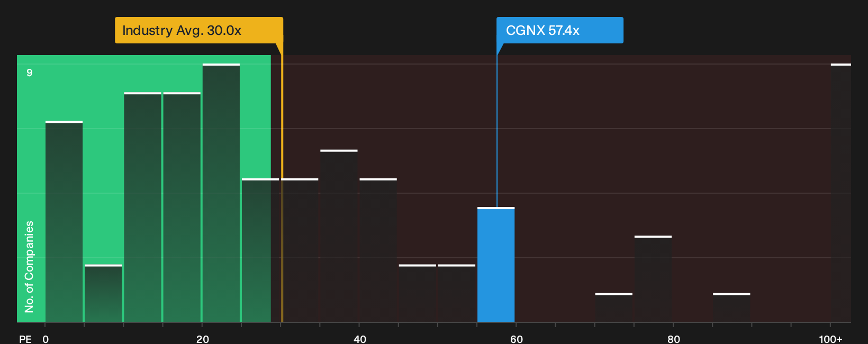This screenshot has height=344, width=868.
Task: Click the short dark bar between PE 85 and 90
Action: point(731,307)
